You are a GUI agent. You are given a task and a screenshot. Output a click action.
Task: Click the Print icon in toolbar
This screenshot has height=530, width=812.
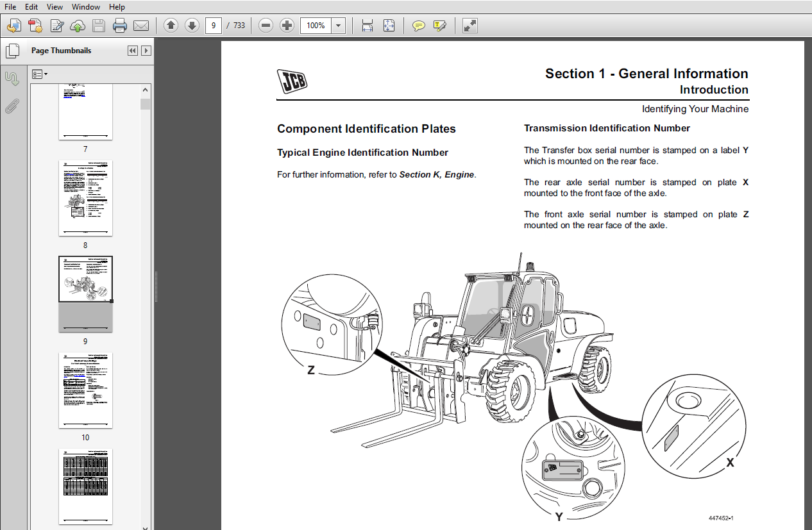pos(120,26)
